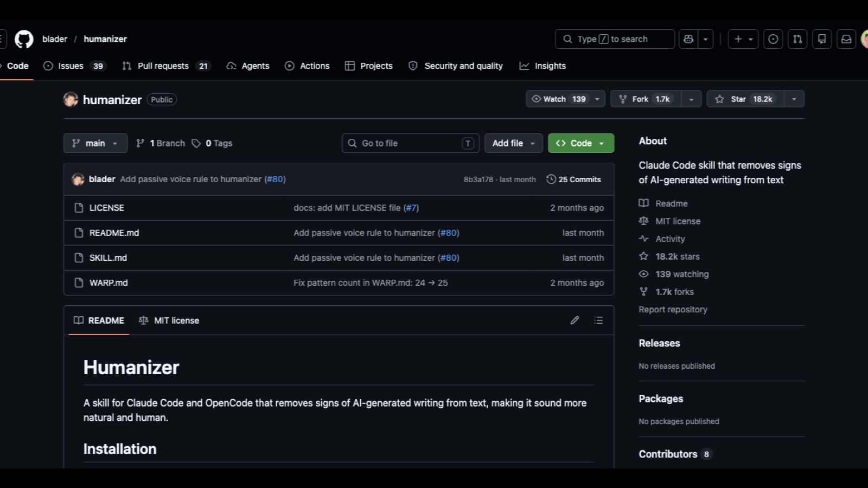View the 0 Tags link

[212, 143]
